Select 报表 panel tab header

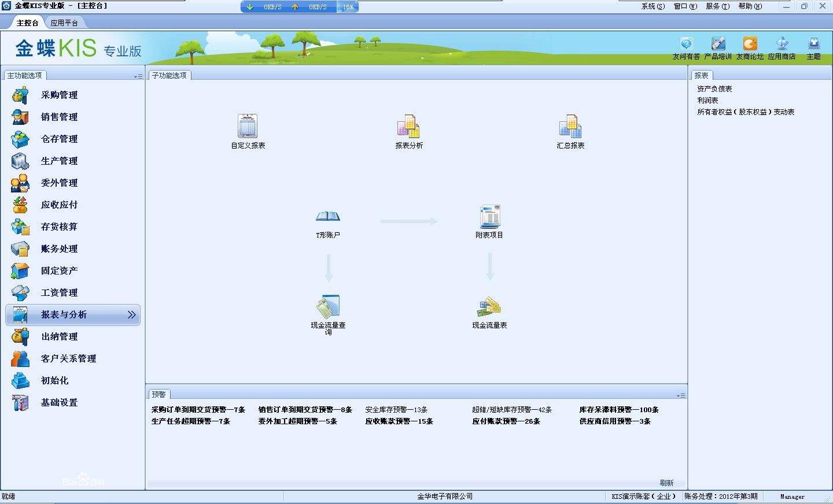click(x=702, y=76)
